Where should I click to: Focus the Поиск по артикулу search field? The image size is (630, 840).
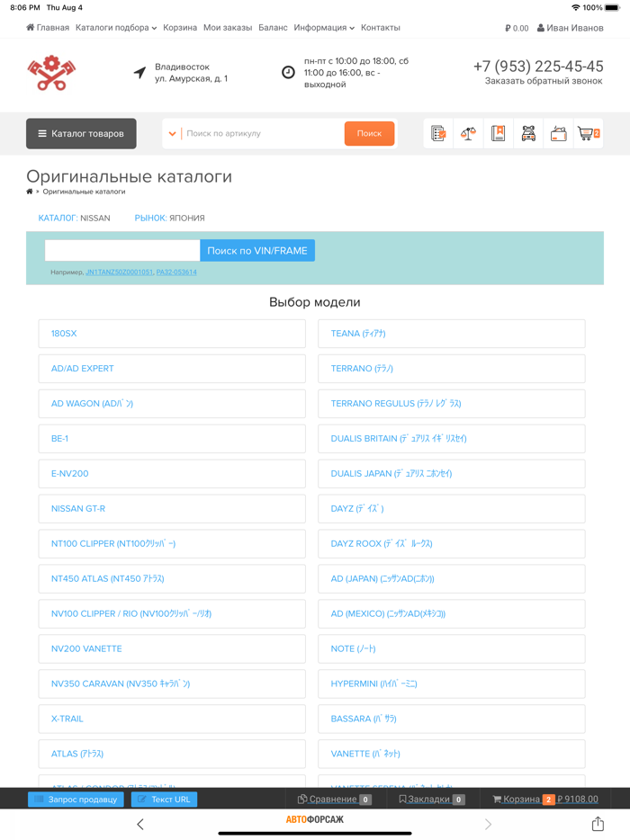click(263, 133)
